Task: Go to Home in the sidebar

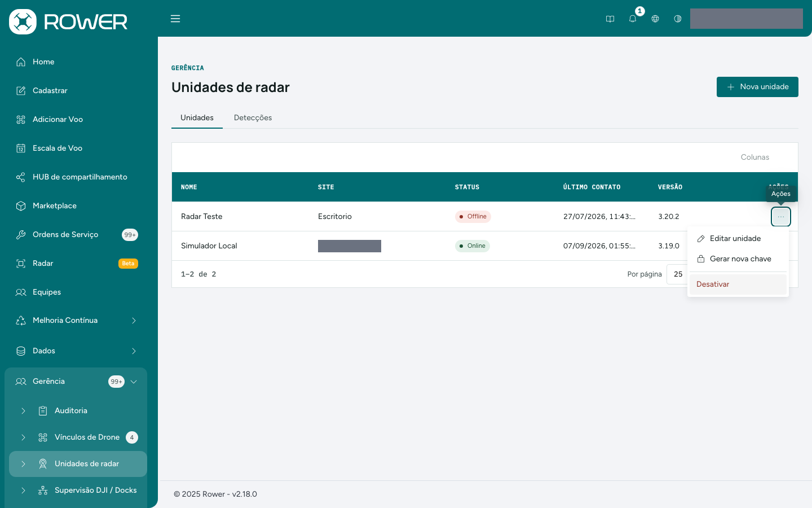Action: point(76,62)
